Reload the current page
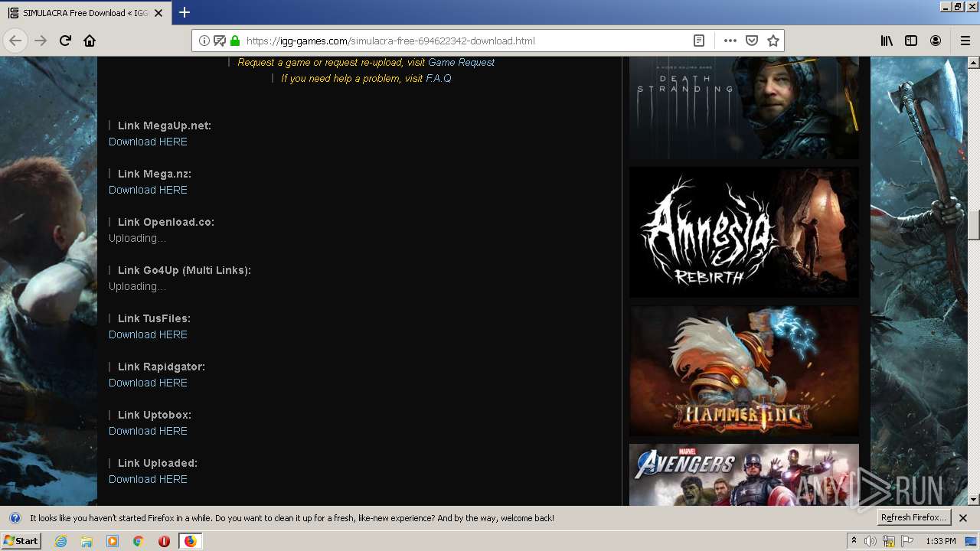Screen dimensions: 980x551 65,41
